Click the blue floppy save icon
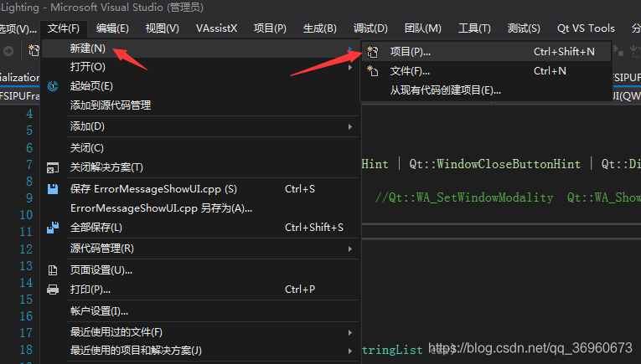Viewport: 641px width, 364px height. pyautogui.click(x=53, y=189)
